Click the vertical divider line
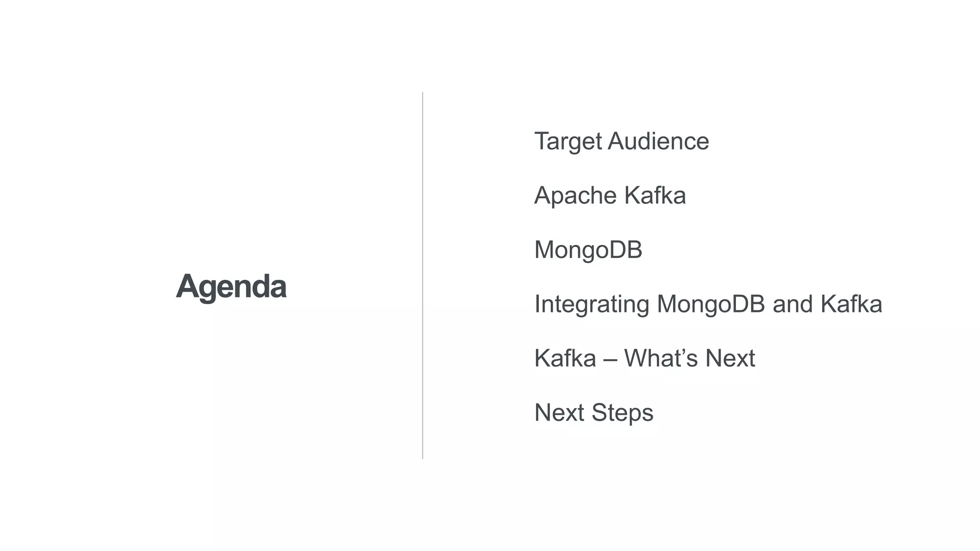 point(423,275)
